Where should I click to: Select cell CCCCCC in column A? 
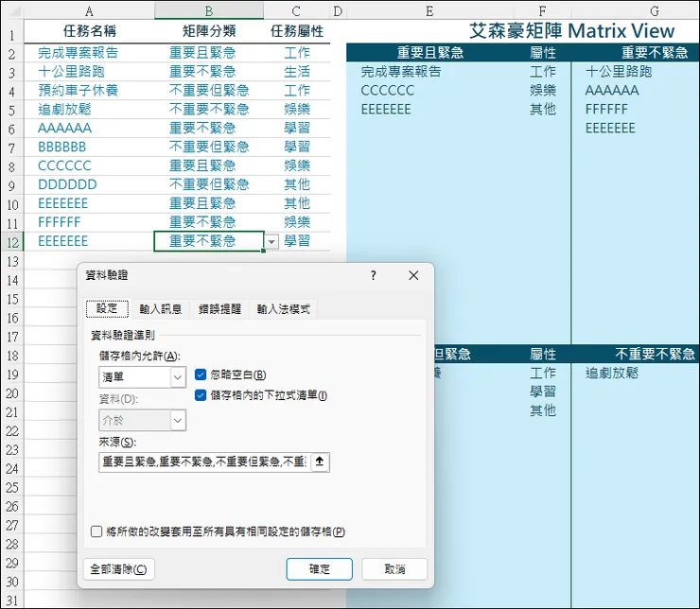click(x=89, y=165)
